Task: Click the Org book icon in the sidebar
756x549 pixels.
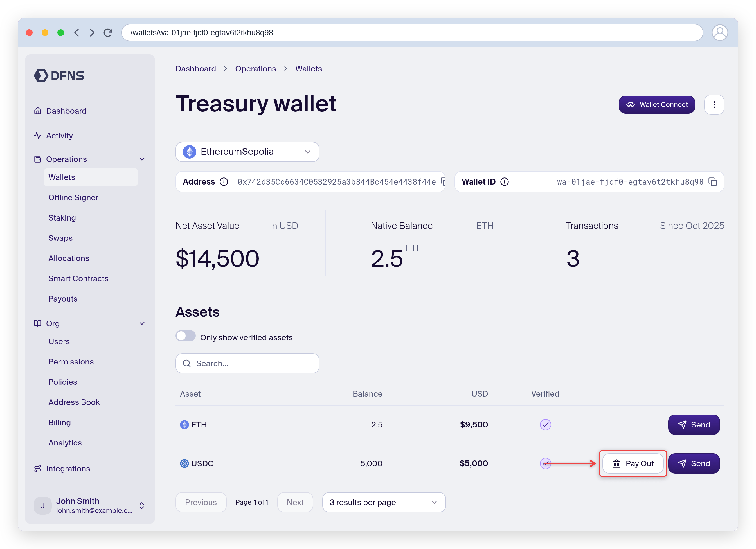Action: point(38,323)
